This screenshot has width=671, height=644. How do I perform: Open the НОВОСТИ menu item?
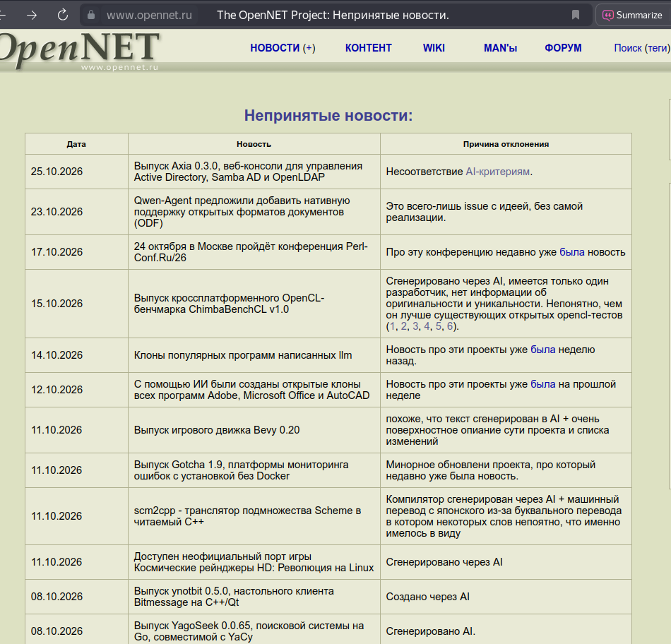275,48
